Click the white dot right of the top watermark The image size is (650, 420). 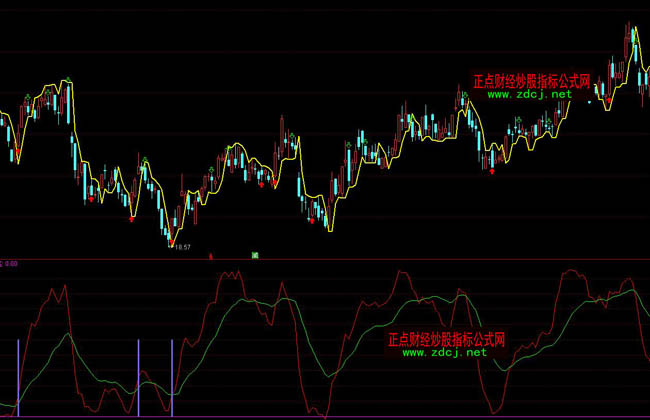point(590,102)
